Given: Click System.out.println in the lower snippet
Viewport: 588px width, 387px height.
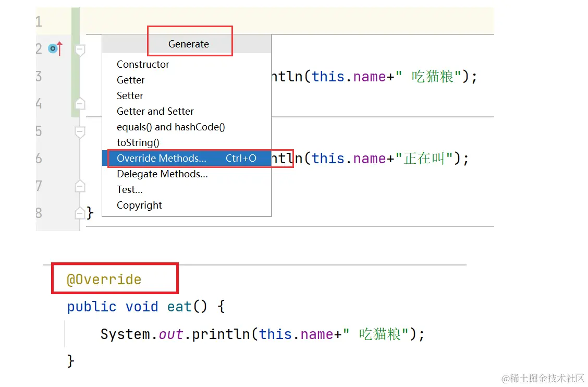Looking at the screenshot, I should pos(175,334).
